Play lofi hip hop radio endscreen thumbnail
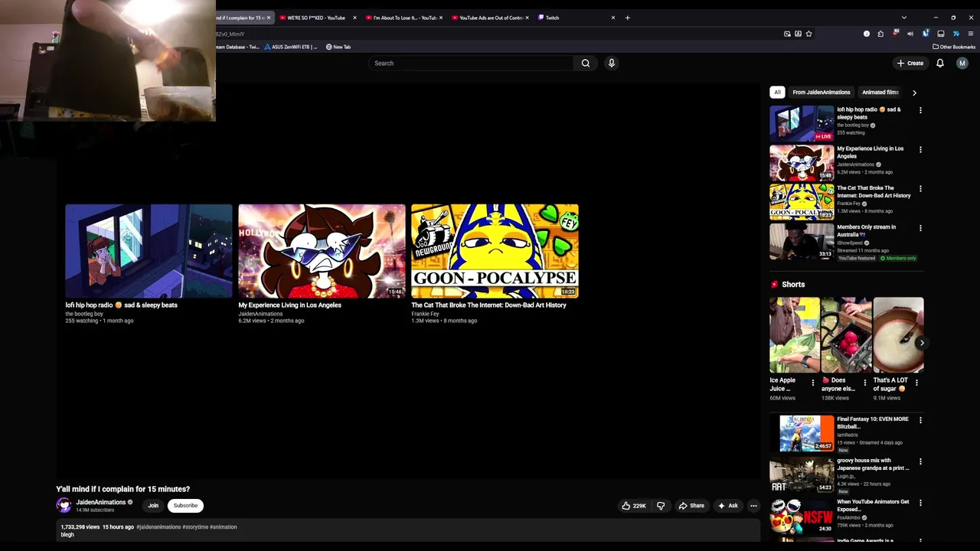The width and height of the screenshot is (980, 551). 149,251
